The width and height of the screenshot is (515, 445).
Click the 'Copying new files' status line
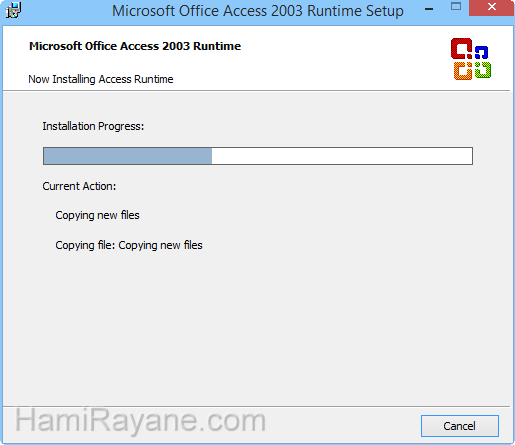(97, 215)
